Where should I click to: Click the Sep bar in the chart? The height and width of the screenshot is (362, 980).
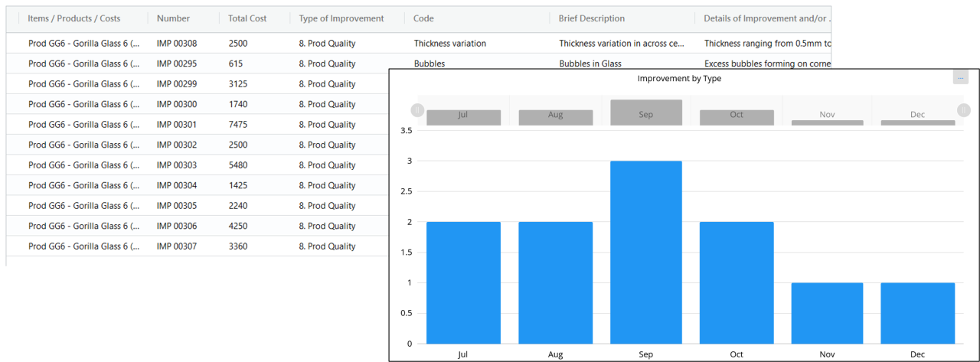click(x=645, y=253)
